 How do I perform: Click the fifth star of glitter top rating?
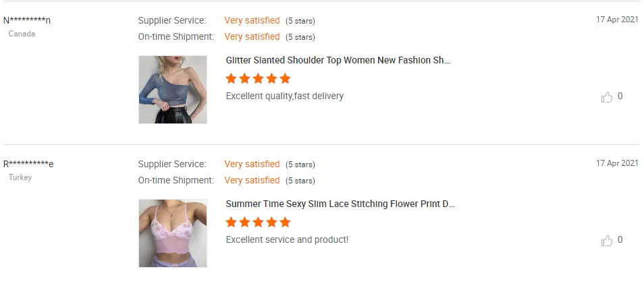coord(285,78)
